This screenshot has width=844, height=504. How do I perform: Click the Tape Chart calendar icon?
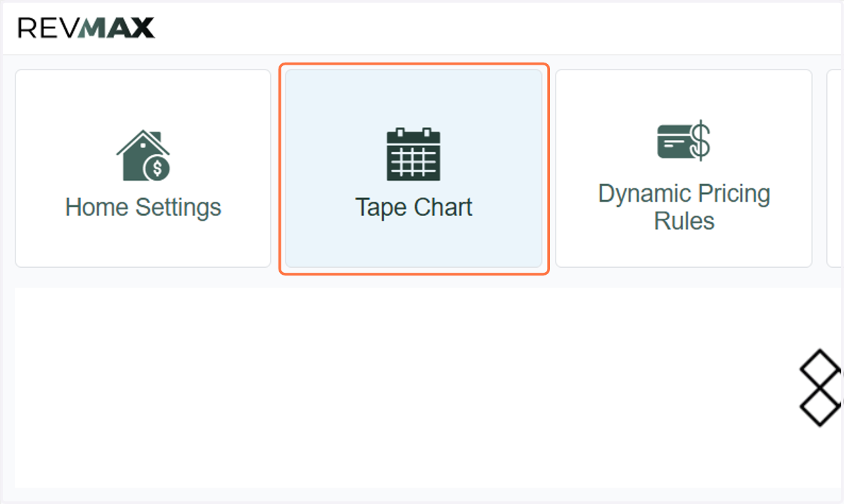(414, 154)
